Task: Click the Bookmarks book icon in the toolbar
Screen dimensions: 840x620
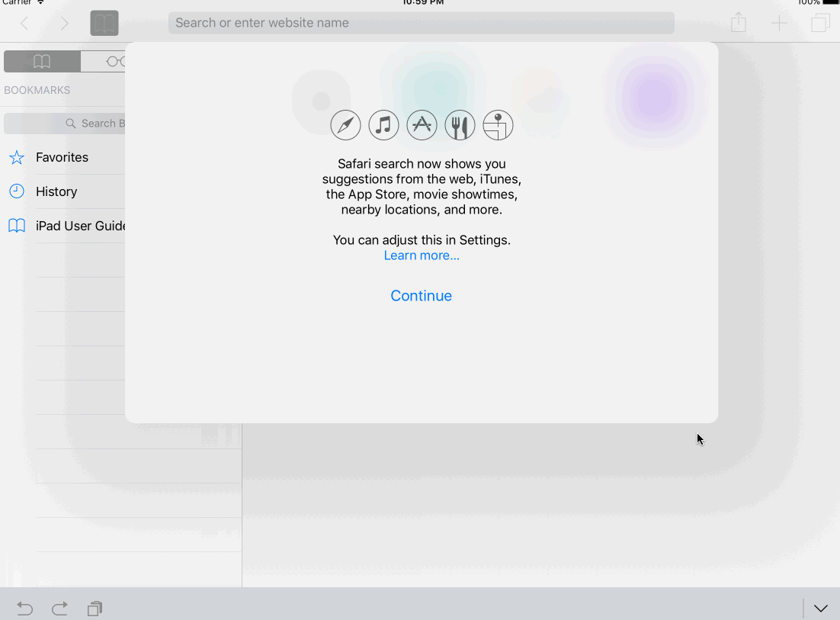Action: coord(104,23)
